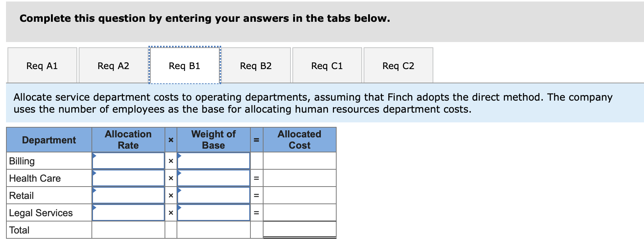This screenshot has width=644, height=241.
Task: Click the Weight of Base input for Retail
Action: 214,195
